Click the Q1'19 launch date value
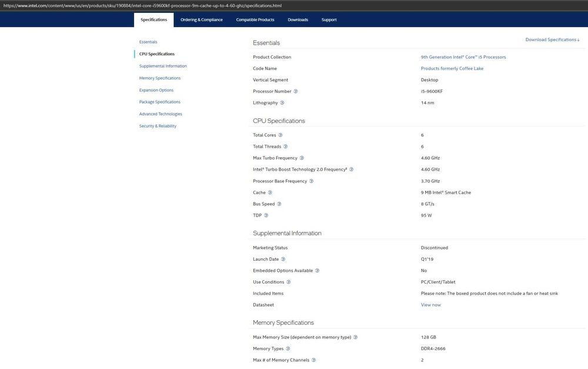This screenshot has height=369, width=588. pos(427,259)
